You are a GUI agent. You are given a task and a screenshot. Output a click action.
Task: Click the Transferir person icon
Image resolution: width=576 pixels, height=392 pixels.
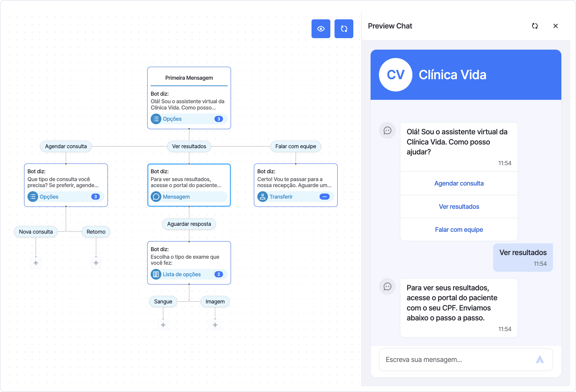pyautogui.click(x=263, y=197)
